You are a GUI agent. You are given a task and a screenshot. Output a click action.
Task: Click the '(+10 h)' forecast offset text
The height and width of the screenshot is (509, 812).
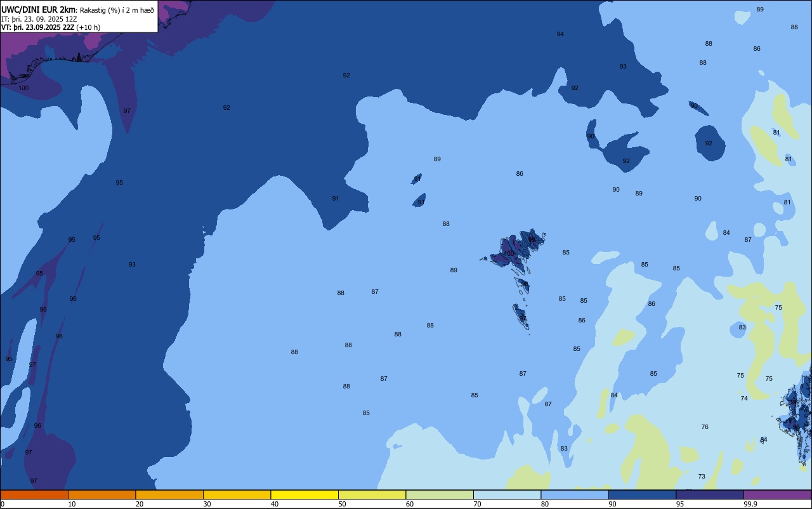[x=88, y=27]
